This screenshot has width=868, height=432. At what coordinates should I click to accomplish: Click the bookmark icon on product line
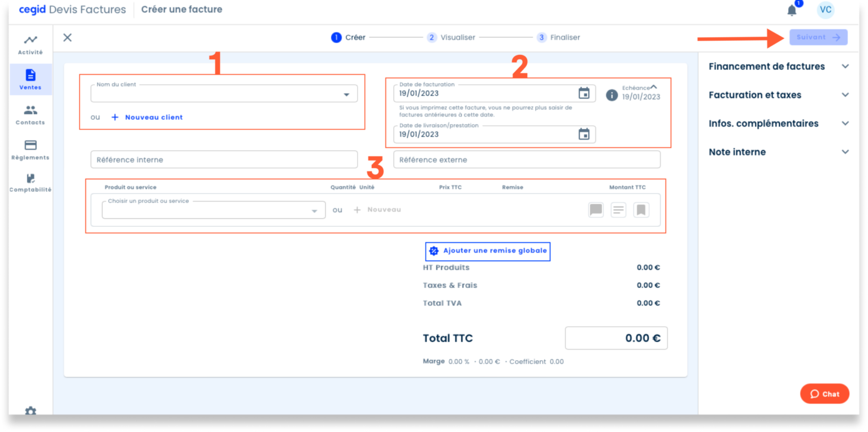pos(641,210)
